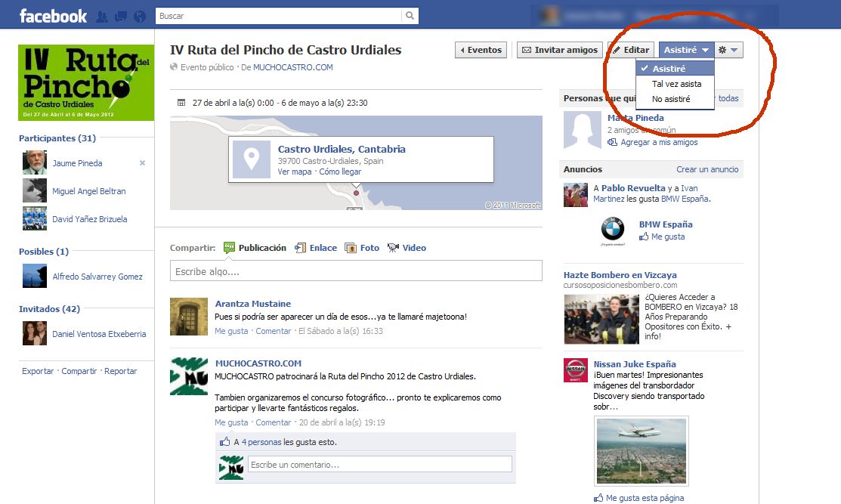Like Arantza Mustaine's post with Me gusta
The image size is (841, 504).
(x=231, y=331)
